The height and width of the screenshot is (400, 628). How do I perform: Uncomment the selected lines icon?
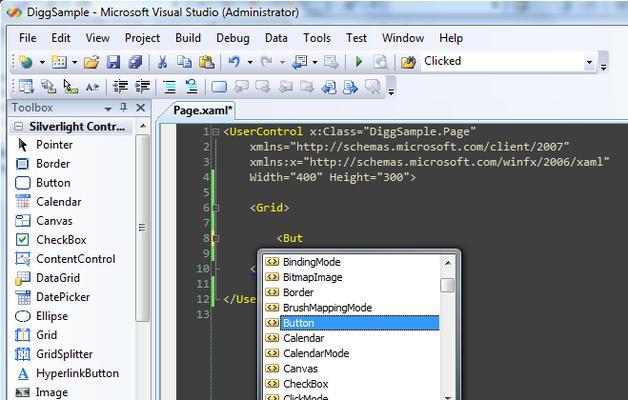pos(191,86)
